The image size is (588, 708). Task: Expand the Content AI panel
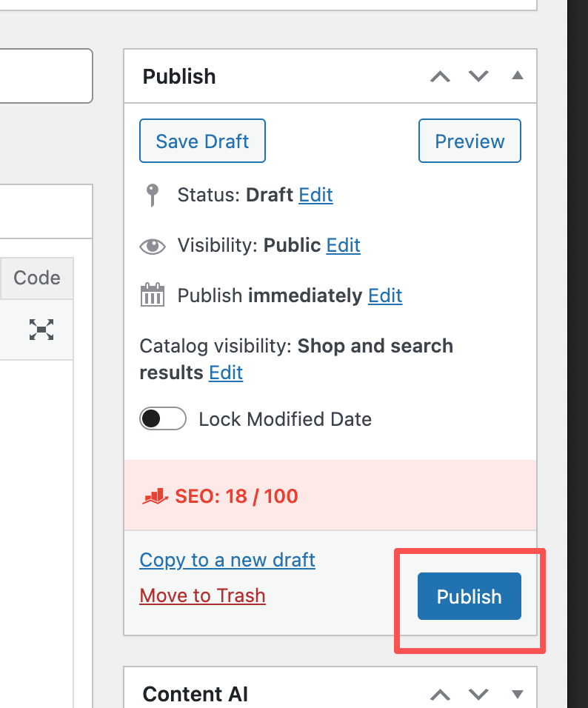(x=518, y=694)
